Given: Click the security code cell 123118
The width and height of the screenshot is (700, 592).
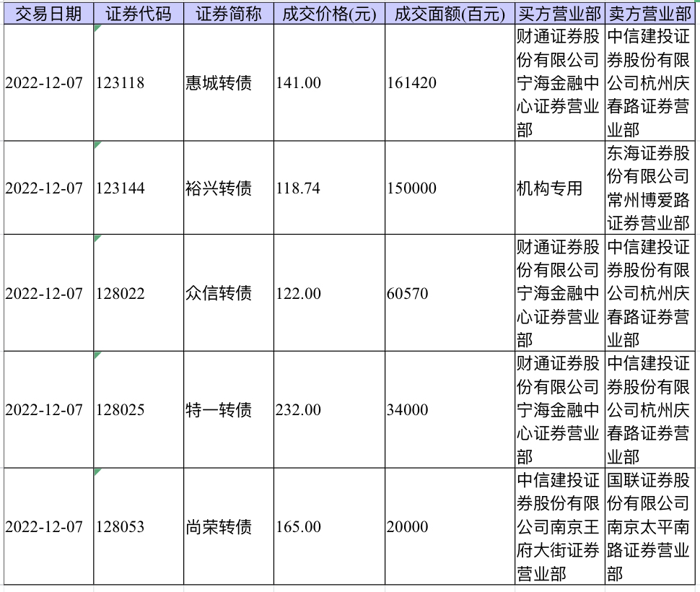Looking at the screenshot, I should [139, 82].
